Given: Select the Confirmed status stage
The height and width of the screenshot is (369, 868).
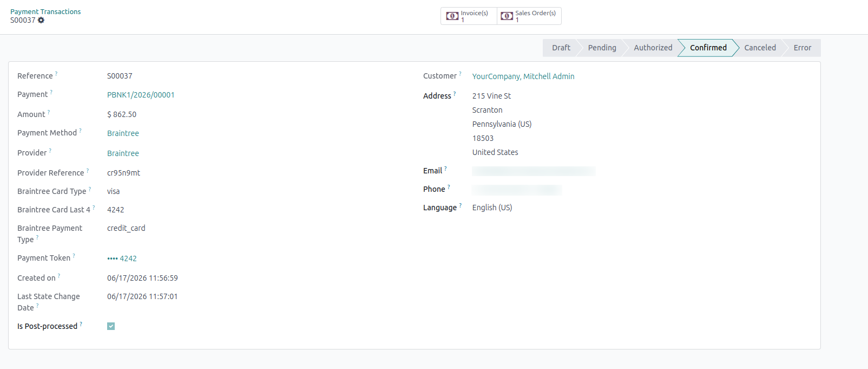Looking at the screenshot, I should point(708,48).
